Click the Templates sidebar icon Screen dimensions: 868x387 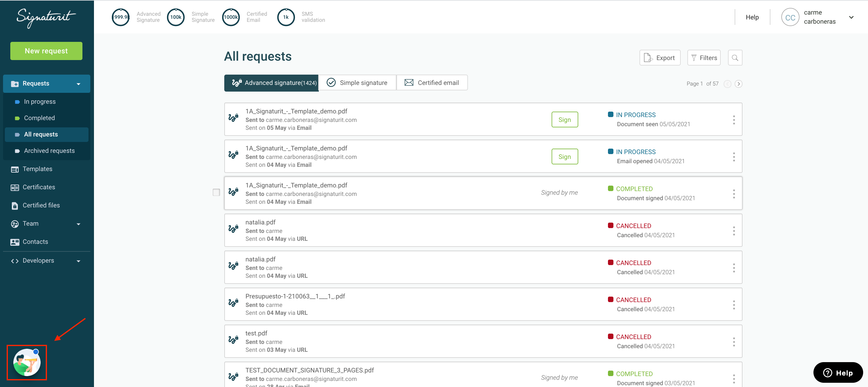click(15, 169)
